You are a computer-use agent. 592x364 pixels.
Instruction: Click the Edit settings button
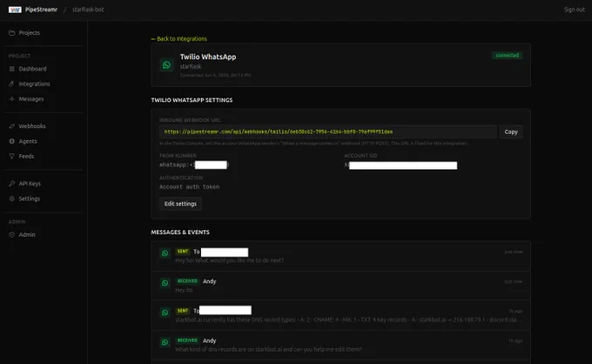coord(180,204)
